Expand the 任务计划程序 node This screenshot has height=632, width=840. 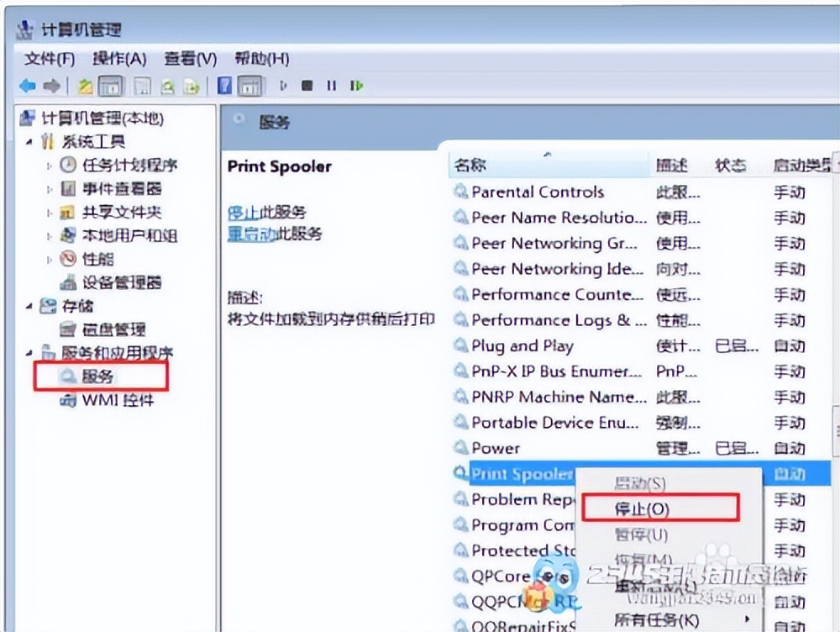coord(49,166)
